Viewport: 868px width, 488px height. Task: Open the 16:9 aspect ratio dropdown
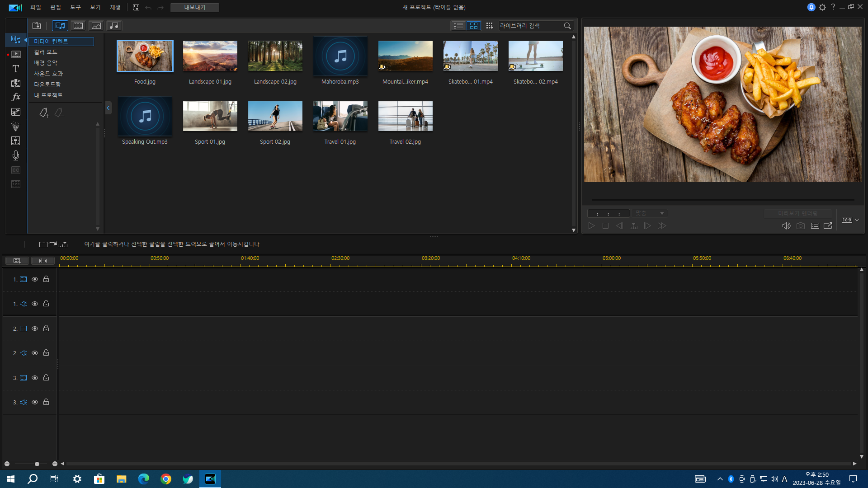coord(850,220)
